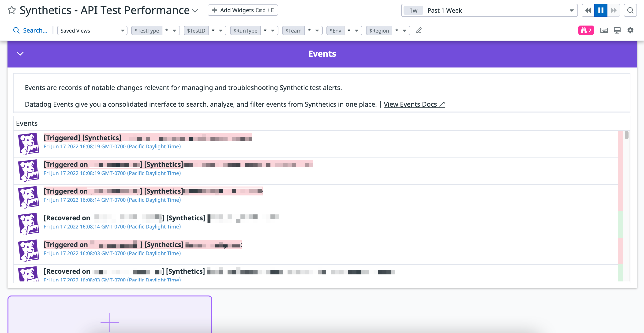Open dashboard title dropdown menu

195,11
